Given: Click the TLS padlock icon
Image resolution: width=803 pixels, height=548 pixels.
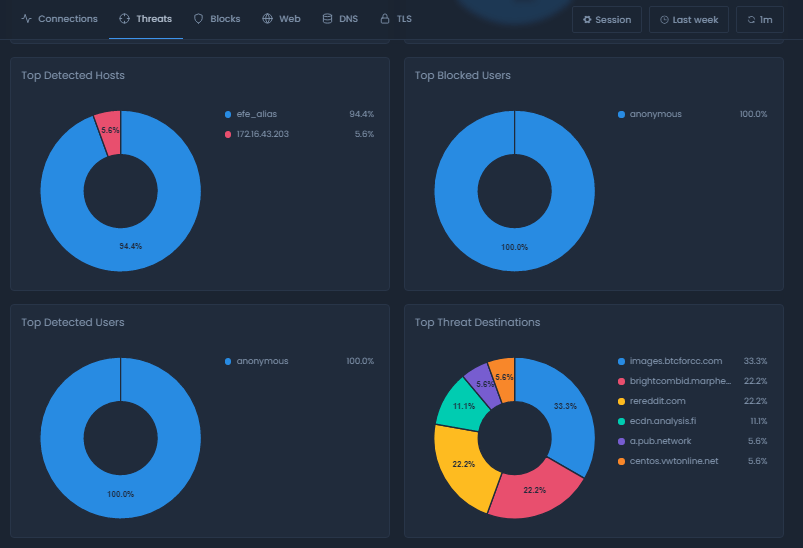Looking at the screenshot, I should pyautogui.click(x=385, y=19).
